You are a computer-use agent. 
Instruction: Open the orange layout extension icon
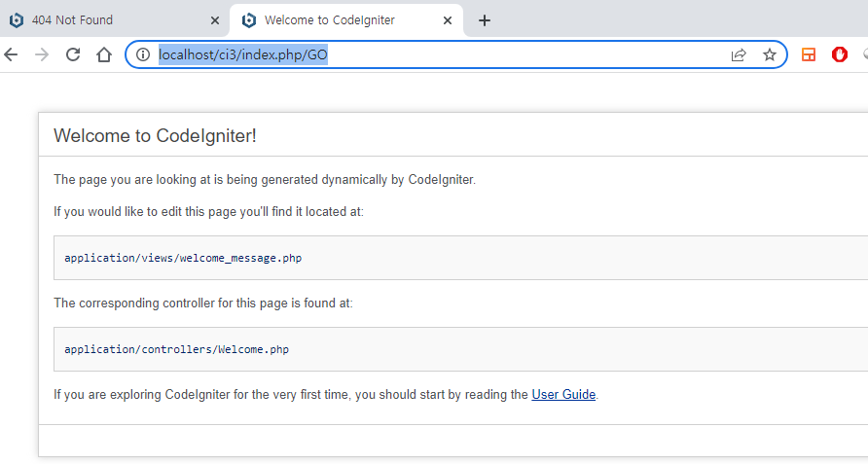click(809, 54)
